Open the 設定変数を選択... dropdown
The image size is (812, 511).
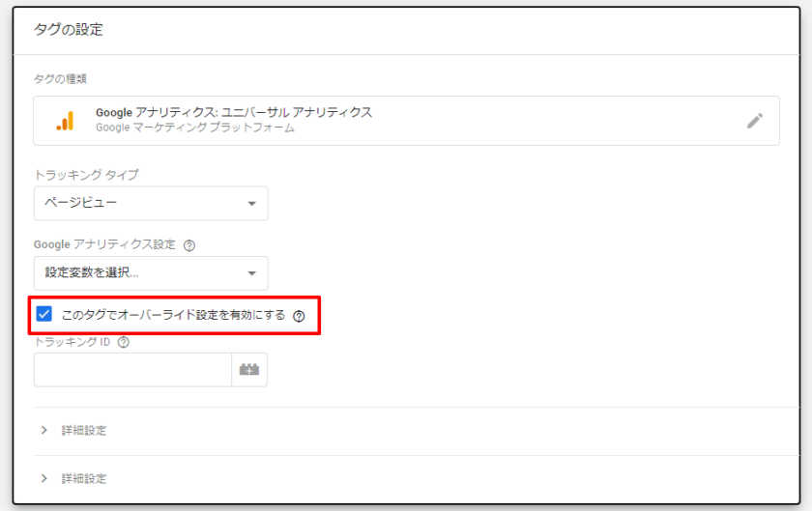click(x=151, y=272)
